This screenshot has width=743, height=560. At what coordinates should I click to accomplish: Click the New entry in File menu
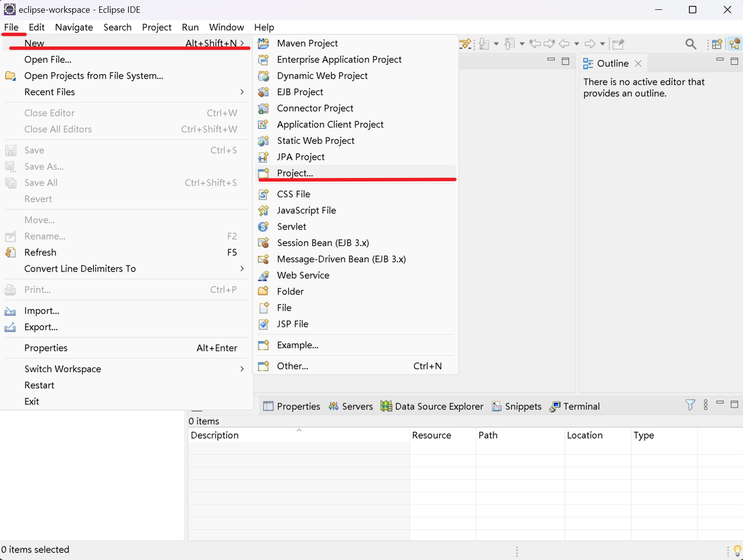click(127, 43)
